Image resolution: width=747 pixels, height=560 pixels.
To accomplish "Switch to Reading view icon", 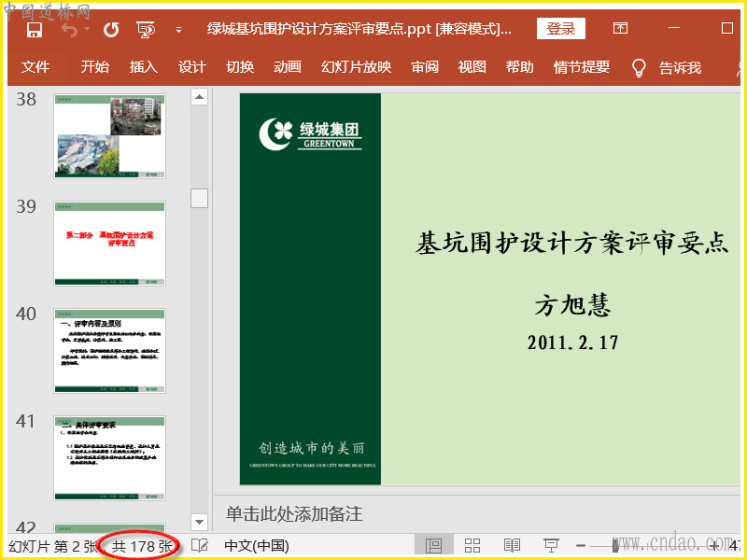I will (512, 546).
